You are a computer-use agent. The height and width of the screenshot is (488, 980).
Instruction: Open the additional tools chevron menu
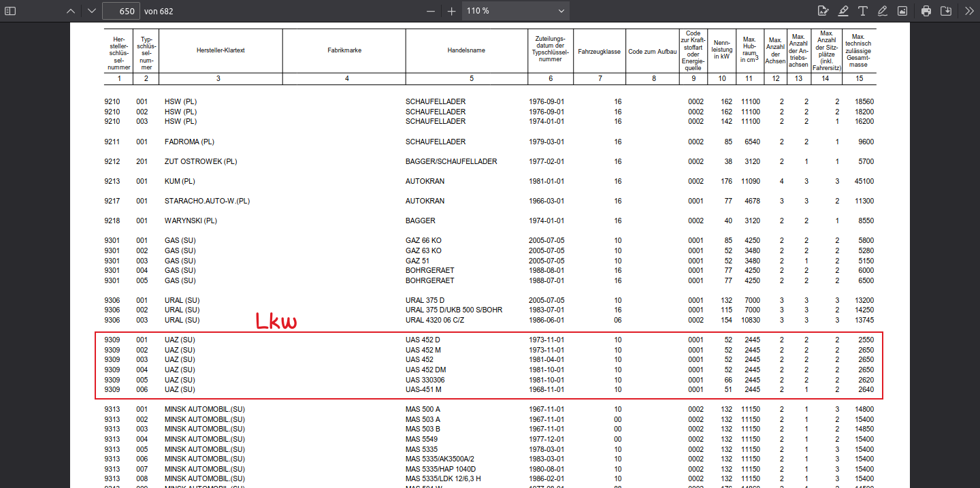(969, 11)
